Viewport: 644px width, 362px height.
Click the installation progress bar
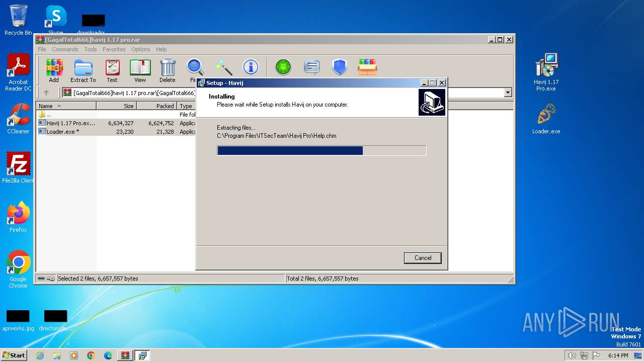[x=321, y=150]
